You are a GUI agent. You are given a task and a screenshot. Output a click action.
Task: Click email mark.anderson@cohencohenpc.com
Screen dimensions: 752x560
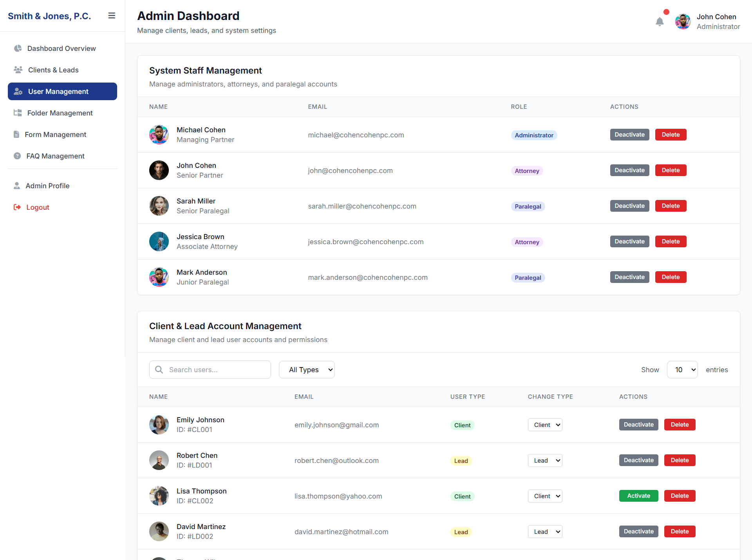[x=368, y=277]
